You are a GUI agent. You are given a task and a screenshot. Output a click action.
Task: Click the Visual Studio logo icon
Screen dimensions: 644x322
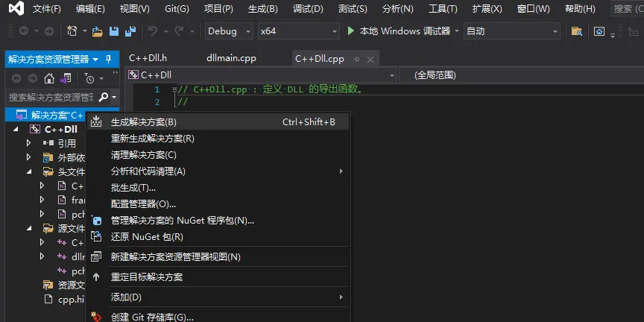[x=16, y=8]
